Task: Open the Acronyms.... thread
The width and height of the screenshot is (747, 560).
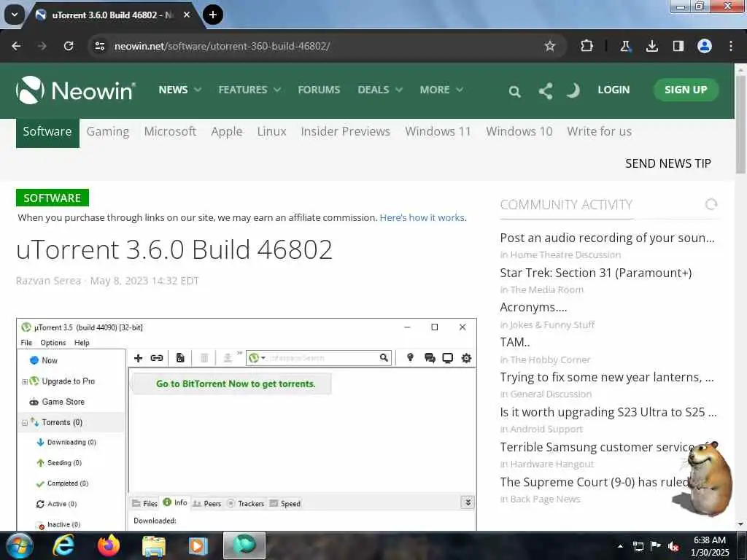Action: [x=533, y=308]
